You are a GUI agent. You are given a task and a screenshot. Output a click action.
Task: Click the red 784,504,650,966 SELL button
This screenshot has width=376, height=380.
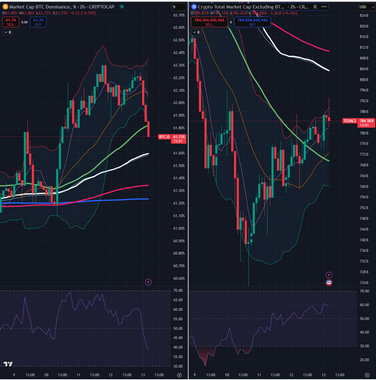point(209,22)
